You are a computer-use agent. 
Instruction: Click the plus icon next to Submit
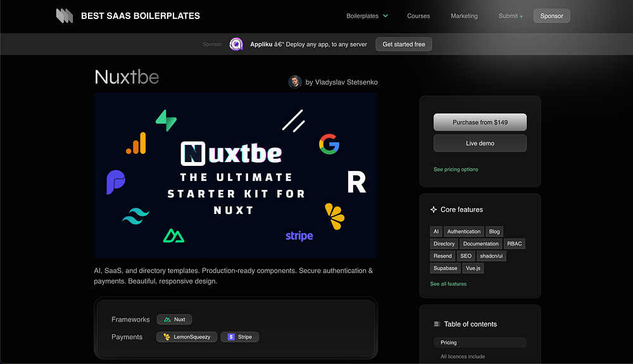coord(521,16)
